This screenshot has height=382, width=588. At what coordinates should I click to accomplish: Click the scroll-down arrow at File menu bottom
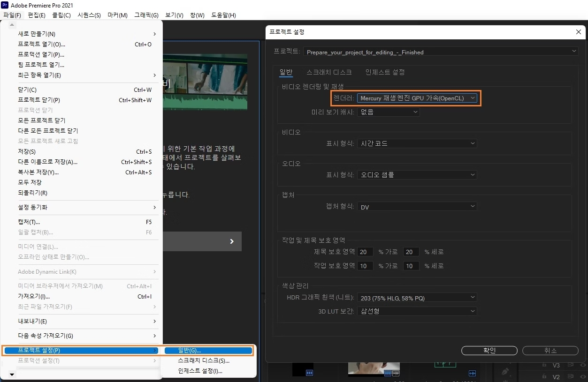pyautogui.click(x=12, y=375)
